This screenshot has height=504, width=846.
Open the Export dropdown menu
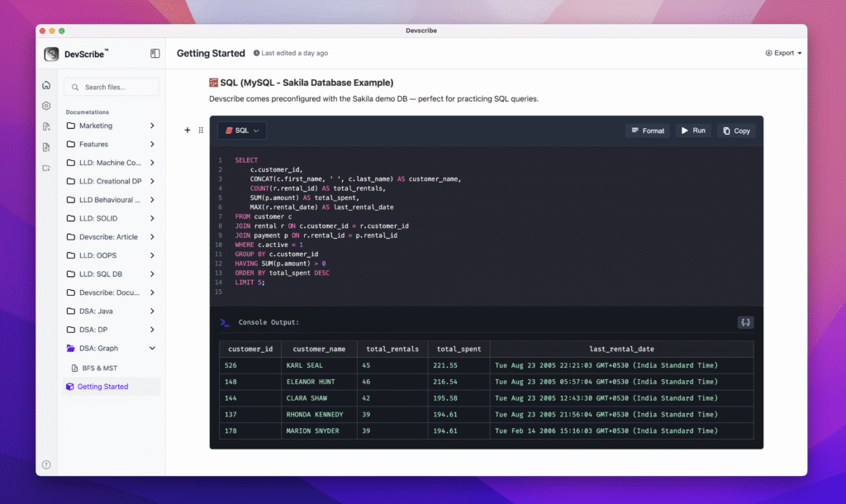(783, 53)
